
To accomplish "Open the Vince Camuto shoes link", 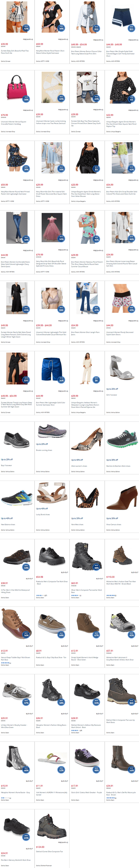I will tap(114, 524).
